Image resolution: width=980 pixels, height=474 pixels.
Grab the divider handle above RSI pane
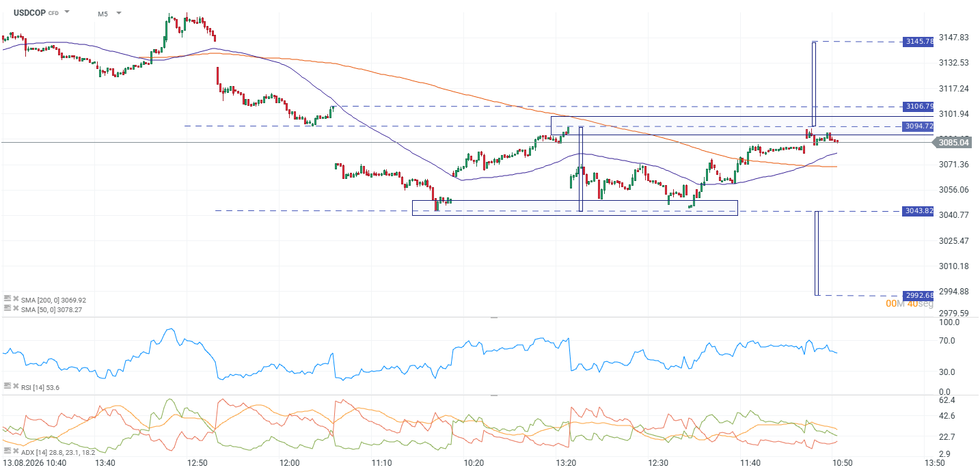tap(494, 318)
